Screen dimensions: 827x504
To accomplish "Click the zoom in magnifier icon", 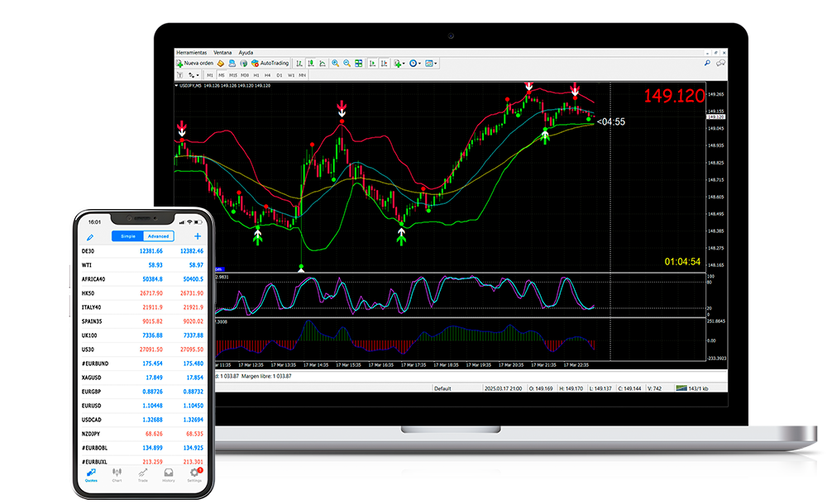I will tap(335, 63).
